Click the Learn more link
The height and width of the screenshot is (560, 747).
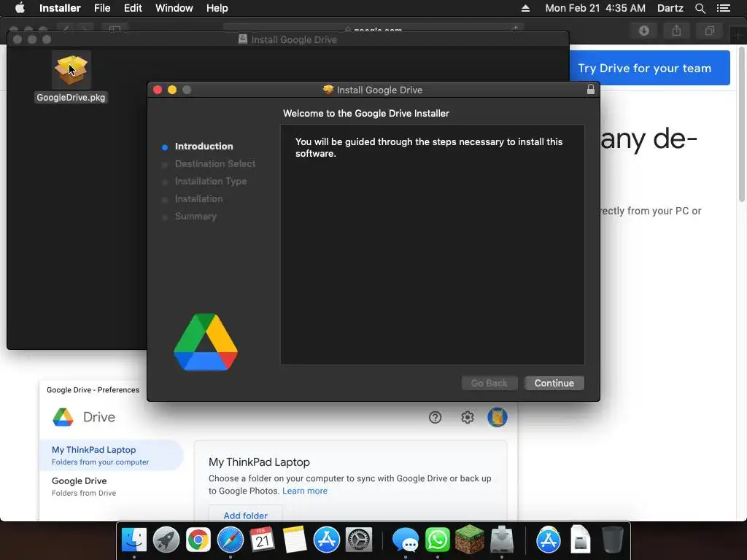tap(305, 491)
